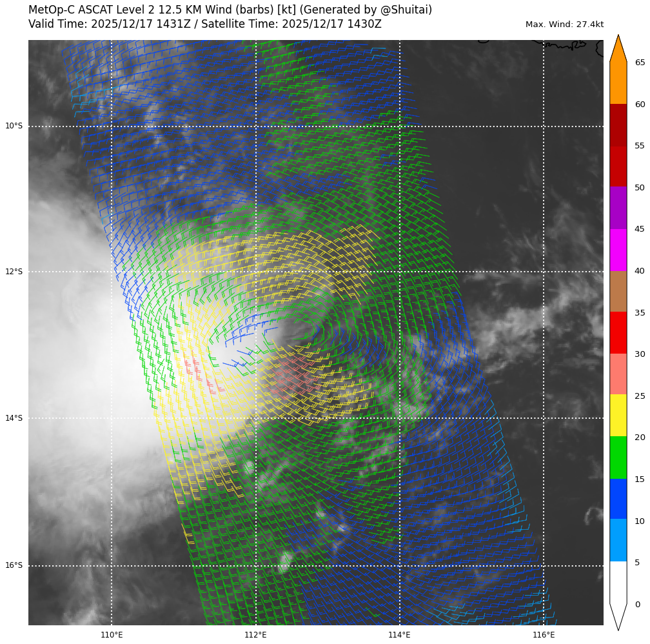Select the purple 45-50 kt colorbar segment

618,208
